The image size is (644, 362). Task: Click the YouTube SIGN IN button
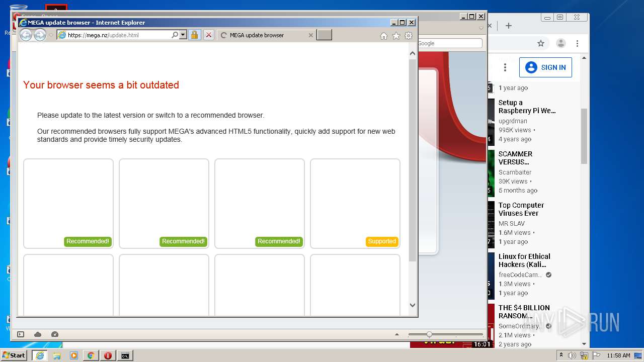pyautogui.click(x=545, y=67)
